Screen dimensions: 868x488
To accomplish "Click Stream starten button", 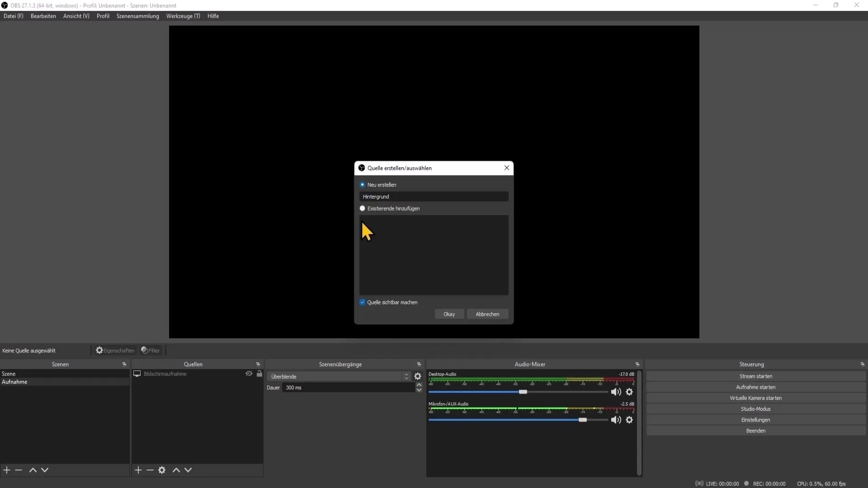I will (x=756, y=376).
